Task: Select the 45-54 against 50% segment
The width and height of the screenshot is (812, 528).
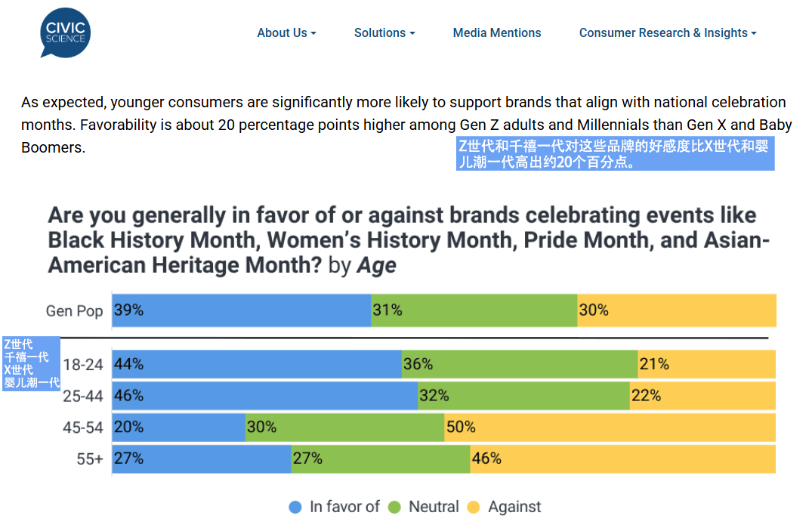Action: coord(610,428)
